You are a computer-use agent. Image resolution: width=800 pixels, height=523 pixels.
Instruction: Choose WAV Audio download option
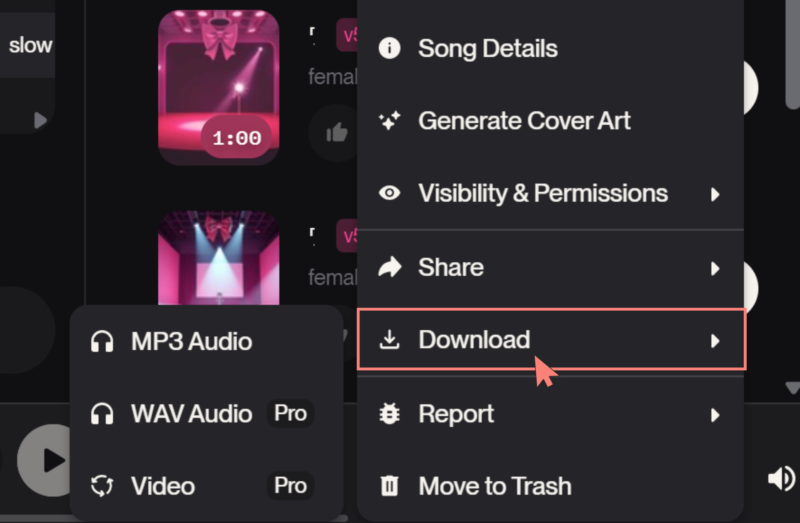tap(191, 414)
